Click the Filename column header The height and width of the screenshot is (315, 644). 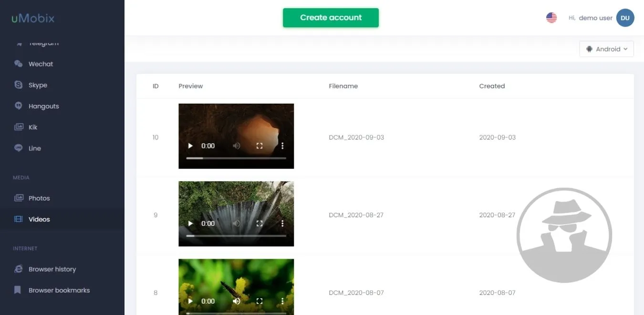343,86
